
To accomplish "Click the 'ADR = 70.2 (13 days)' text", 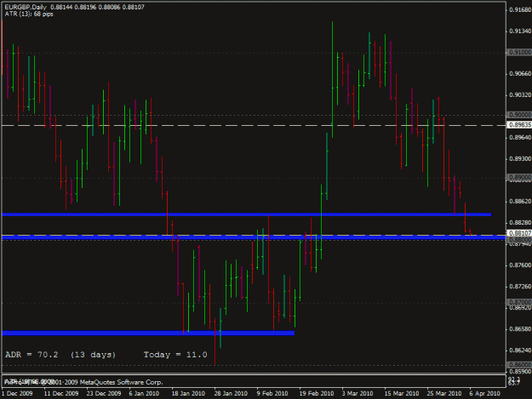I will click(60, 355).
